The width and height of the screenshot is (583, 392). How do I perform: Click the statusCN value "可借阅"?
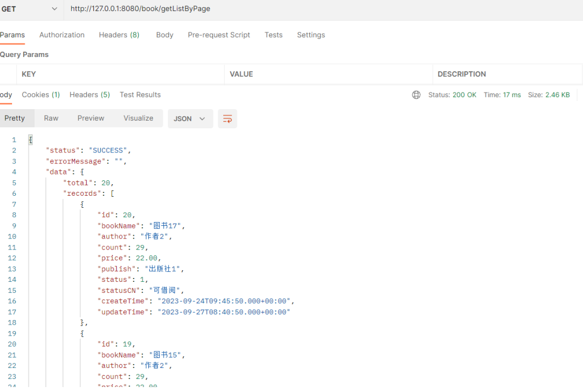click(x=165, y=291)
